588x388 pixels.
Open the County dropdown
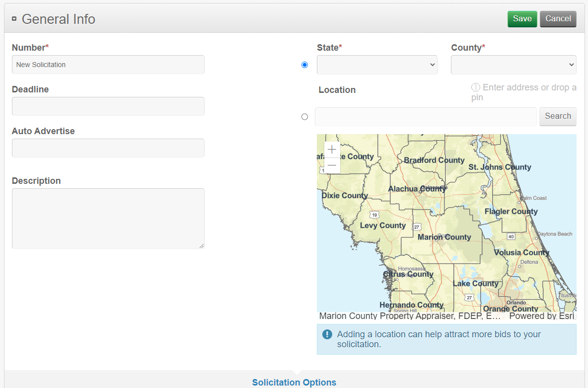(x=514, y=65)
